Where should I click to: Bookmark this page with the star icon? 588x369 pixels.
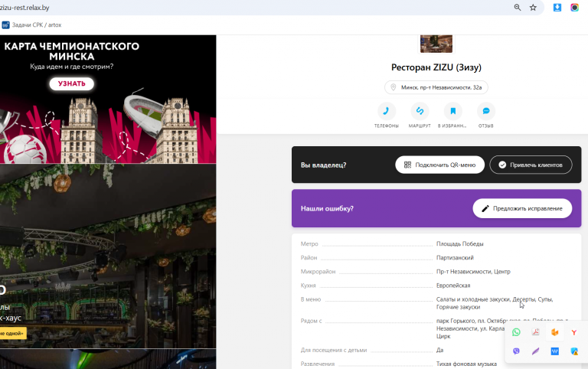tap(533, 8)
